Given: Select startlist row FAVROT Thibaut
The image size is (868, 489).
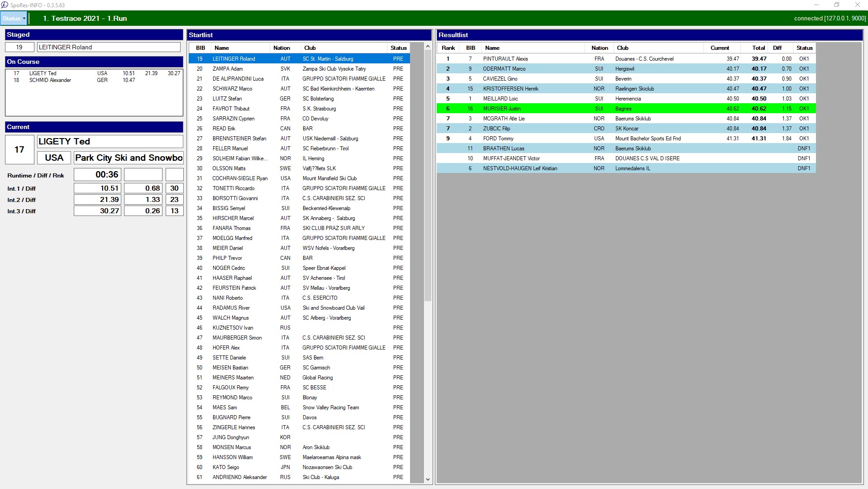Looking at the screenshot, I should (x=299, y=109).
